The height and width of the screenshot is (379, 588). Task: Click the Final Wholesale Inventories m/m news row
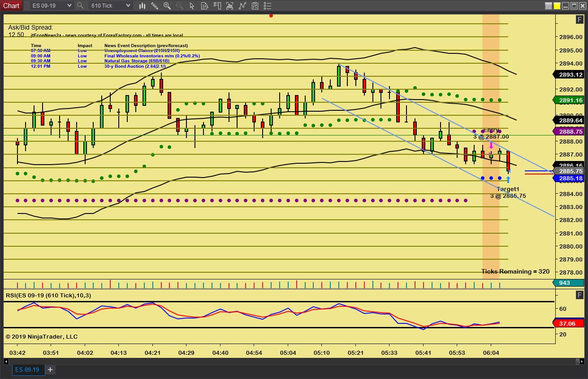(116, 56)
